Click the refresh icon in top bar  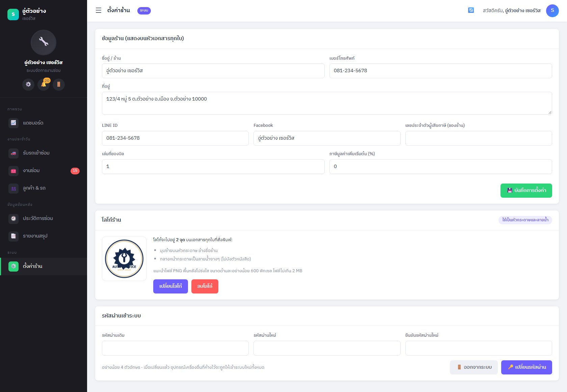(471, 10)
